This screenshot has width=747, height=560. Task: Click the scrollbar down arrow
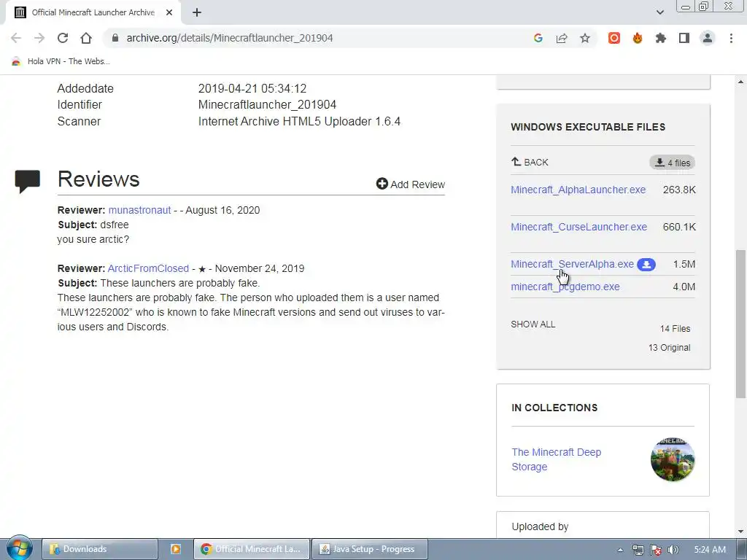(x=741, y=532)
